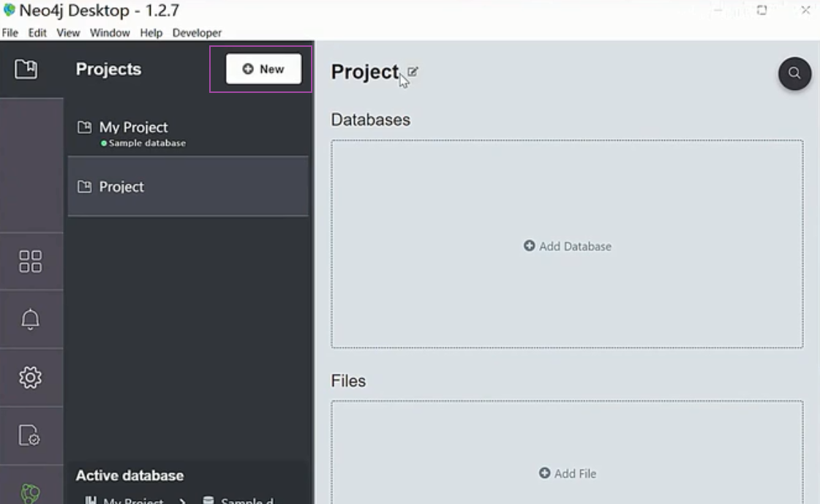This screenshot has height=504, width=820.
Task: Select My Project in the projects list
Action: click(132, 127)
